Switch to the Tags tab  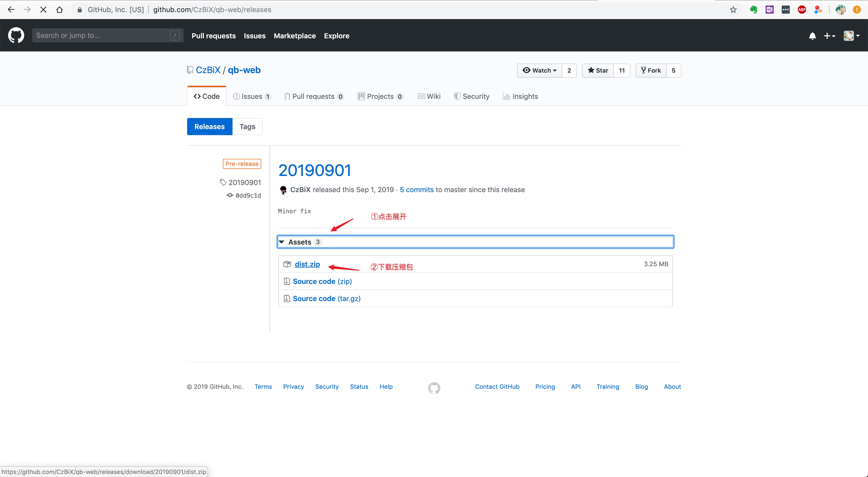click(x=247, y=127)
